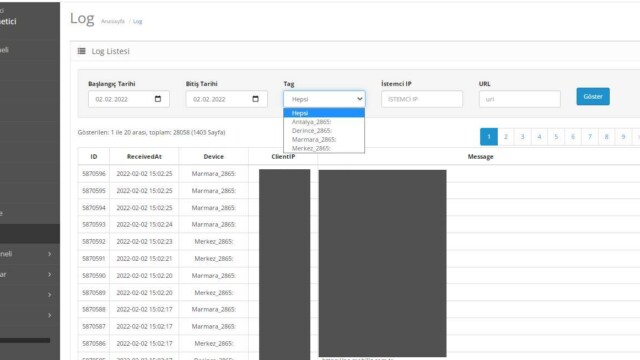
Task: Click timestamp 2022-02-02 15:02:21
Action: point(144,259)
